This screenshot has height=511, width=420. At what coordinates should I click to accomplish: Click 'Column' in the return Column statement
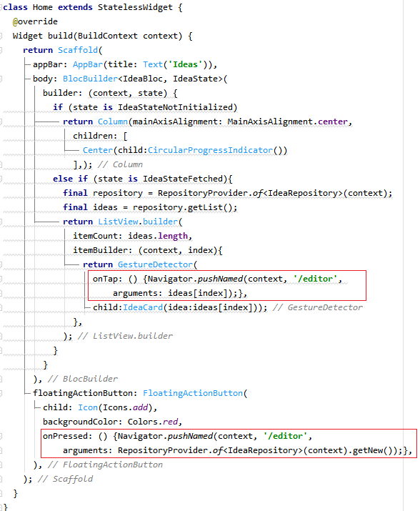click(113, 121)
